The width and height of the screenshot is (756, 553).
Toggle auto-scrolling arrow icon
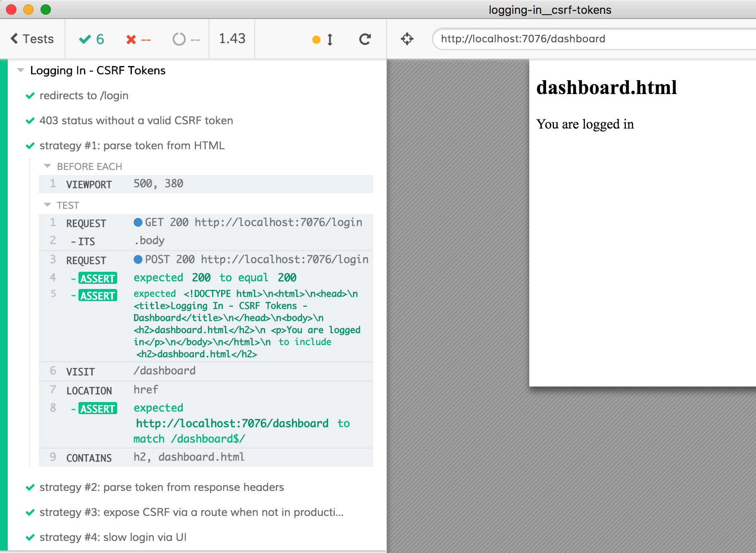(330, 40)
